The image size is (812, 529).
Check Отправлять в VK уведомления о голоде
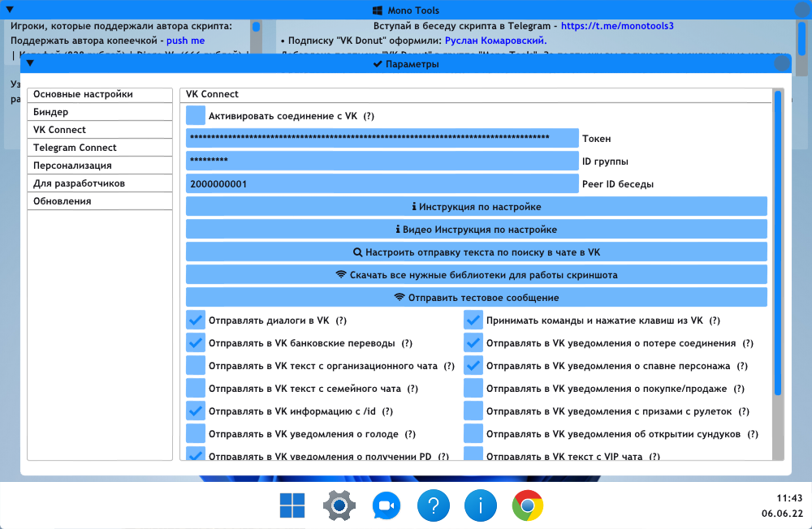(196, 434)
